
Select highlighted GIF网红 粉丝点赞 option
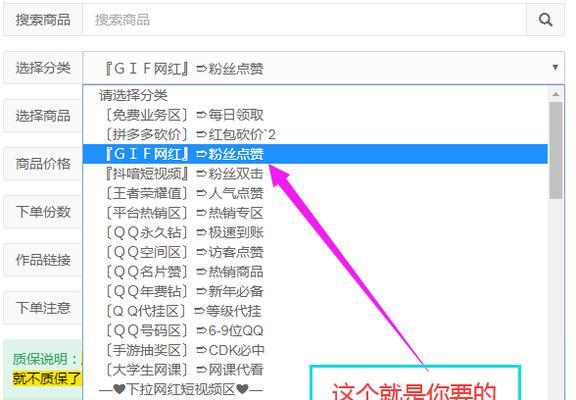[x=315, y=154]
